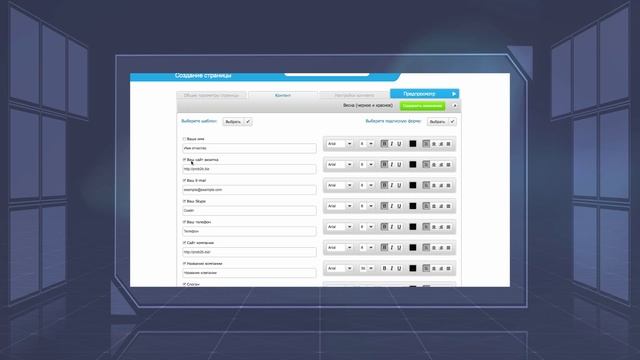Click the green Сохранить изменения button

(x=422, y=106)
